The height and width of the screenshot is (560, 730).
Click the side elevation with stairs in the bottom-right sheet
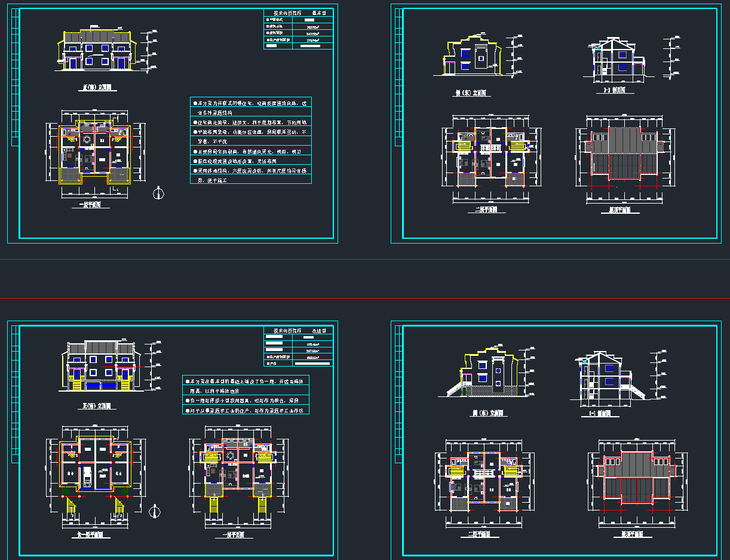(x=488, y=374)
